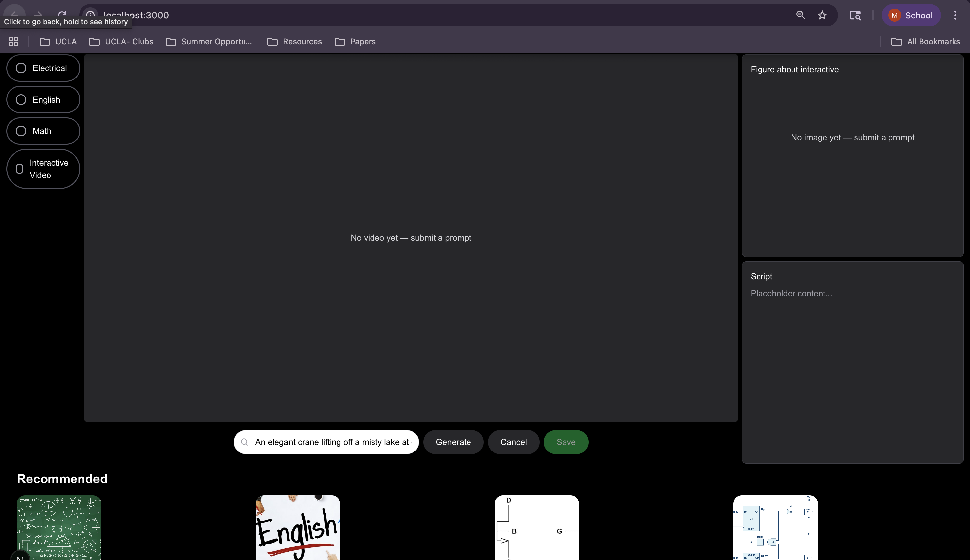
Task: Click the green Save button
Action: tap(566, 442)
